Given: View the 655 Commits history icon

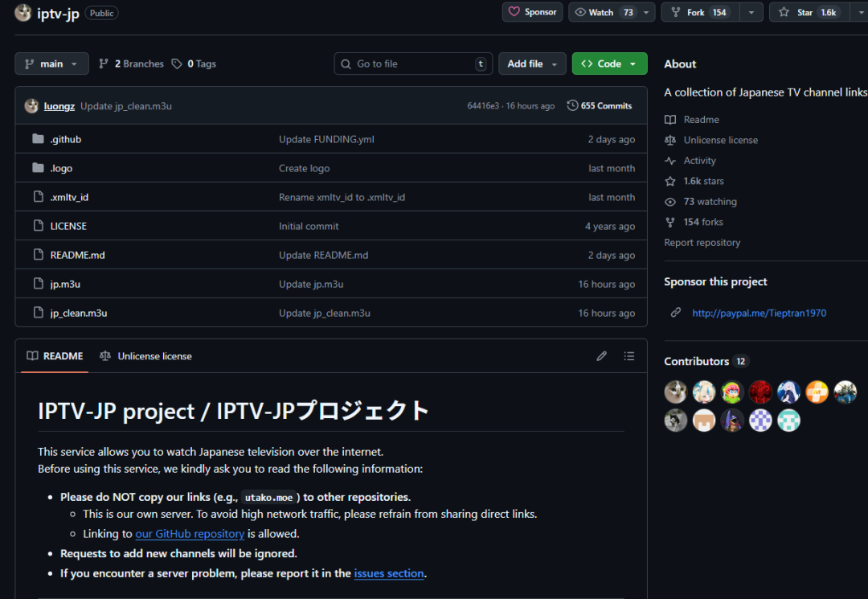Looking at the screenshot, I should (573, 105).
